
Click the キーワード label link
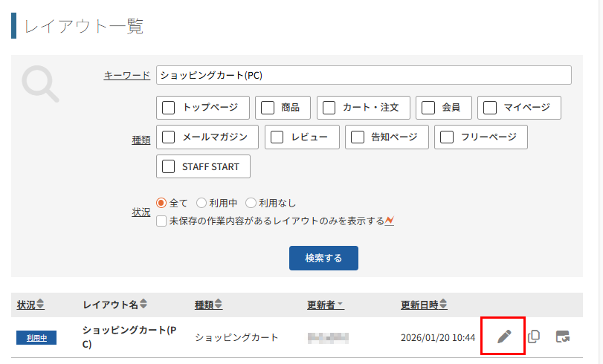pyautogui.click(x=126, y=75)
